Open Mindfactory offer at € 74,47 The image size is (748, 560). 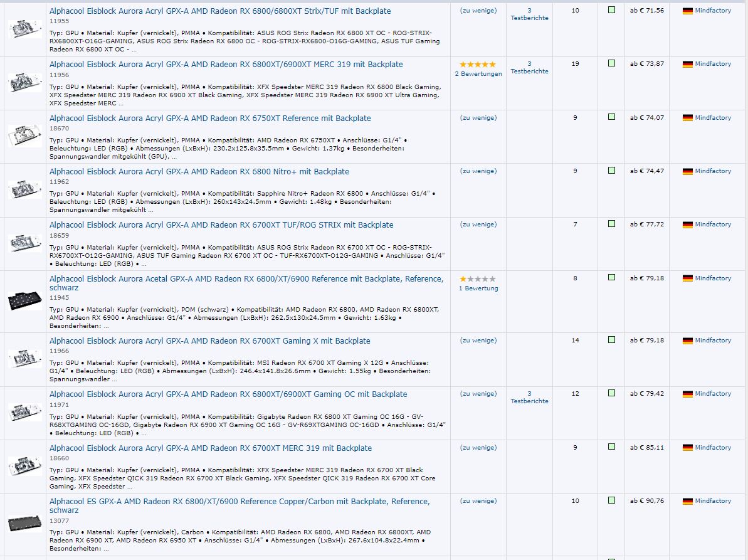713,171
